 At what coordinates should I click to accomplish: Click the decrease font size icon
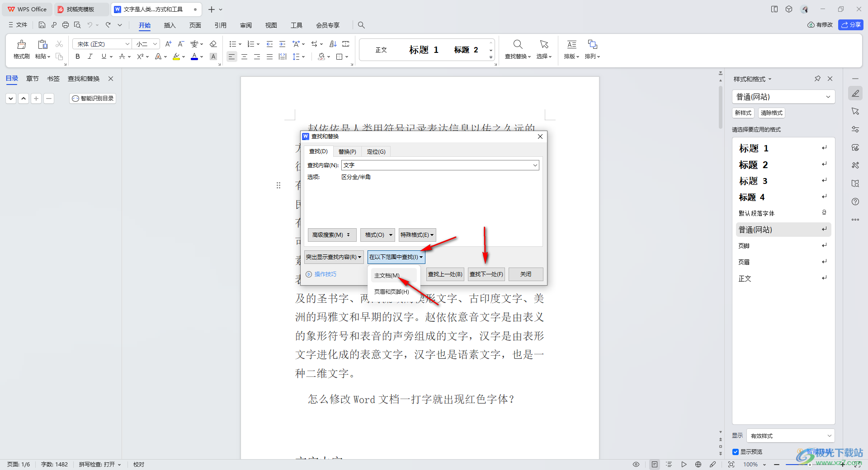[x=181, y=44]
